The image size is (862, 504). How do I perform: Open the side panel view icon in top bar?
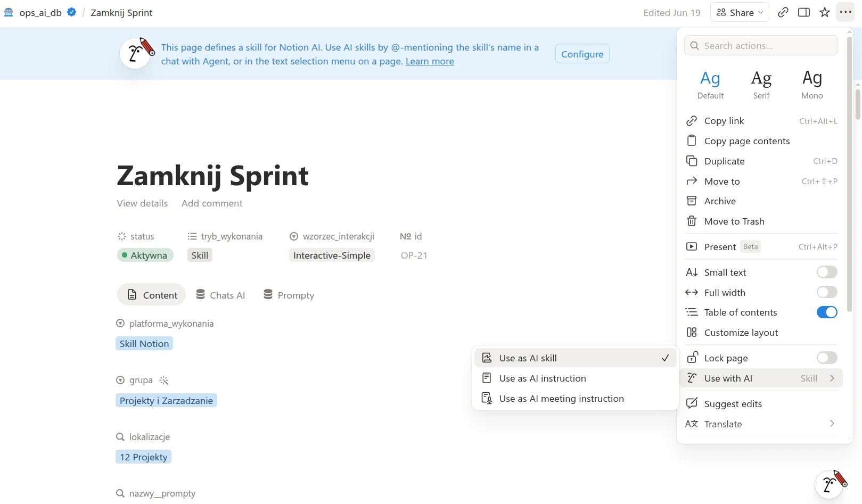pos(804,12)
